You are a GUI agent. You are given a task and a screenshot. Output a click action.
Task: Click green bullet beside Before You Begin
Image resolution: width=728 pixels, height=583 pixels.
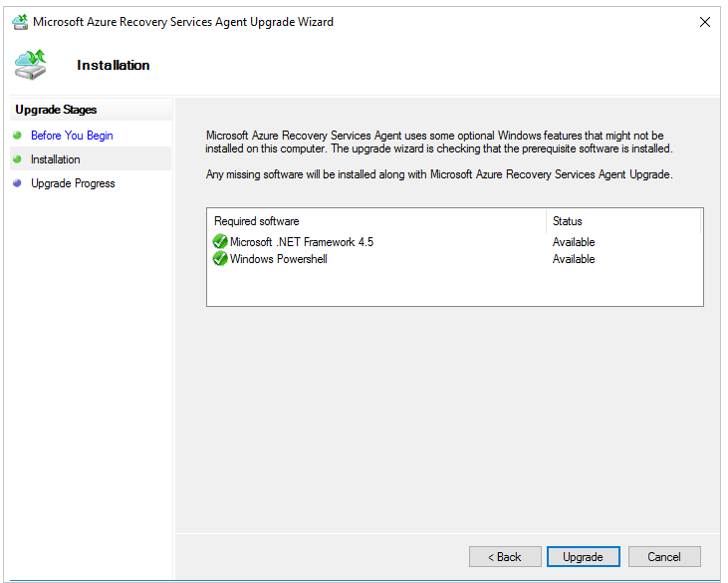point(17,136)
